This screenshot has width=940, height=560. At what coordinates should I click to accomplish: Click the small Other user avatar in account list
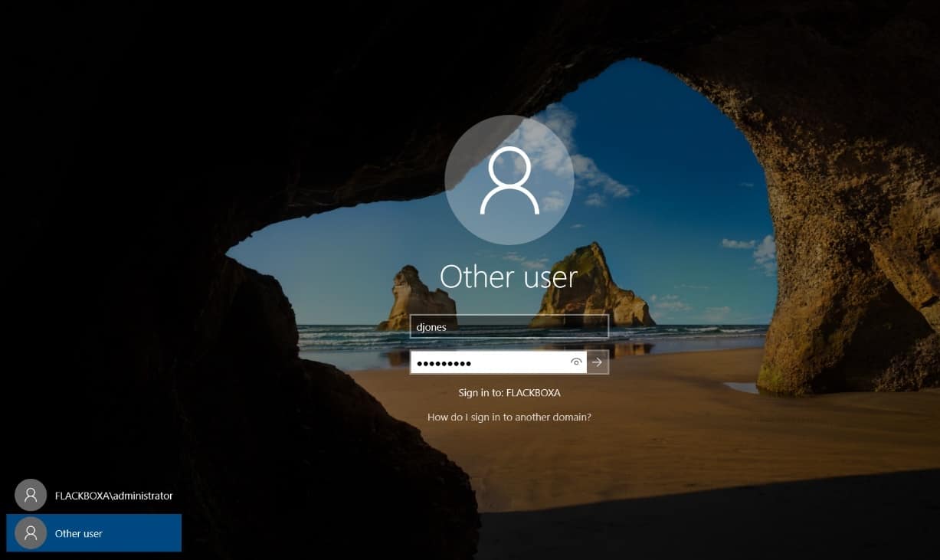point(31,533)
